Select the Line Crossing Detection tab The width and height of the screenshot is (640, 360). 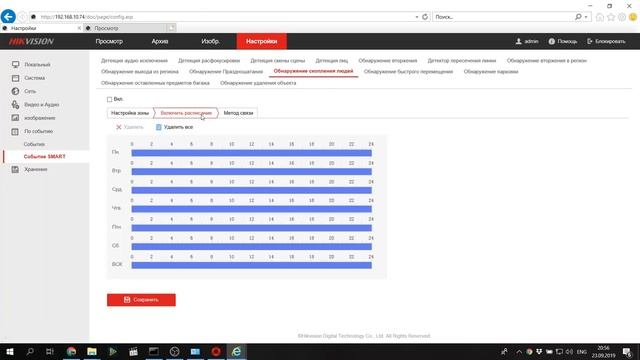coord(462,60)
